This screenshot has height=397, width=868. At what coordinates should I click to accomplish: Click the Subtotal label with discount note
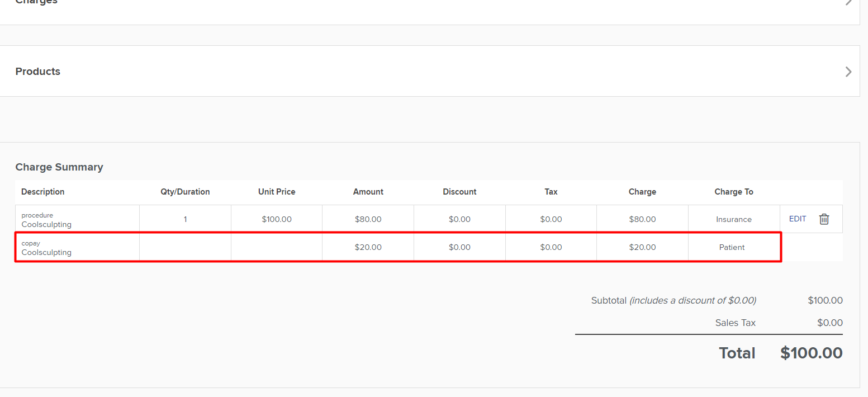click(673, 300)
